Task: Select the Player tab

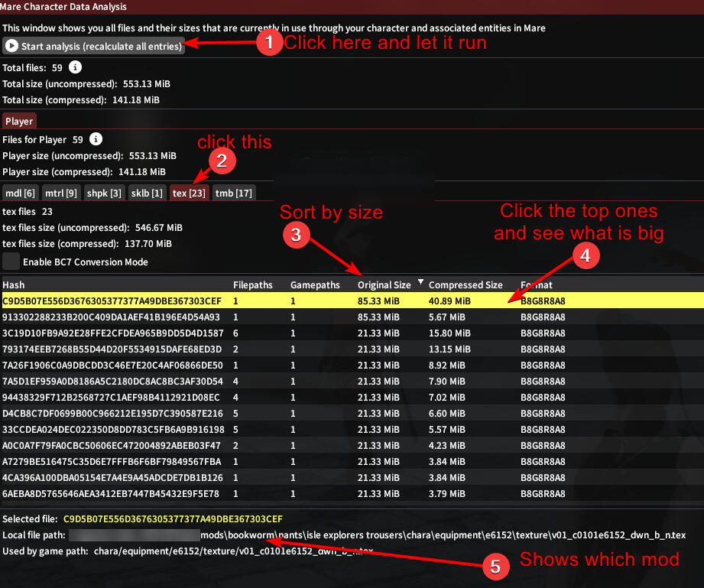Action: click(19, 121)
